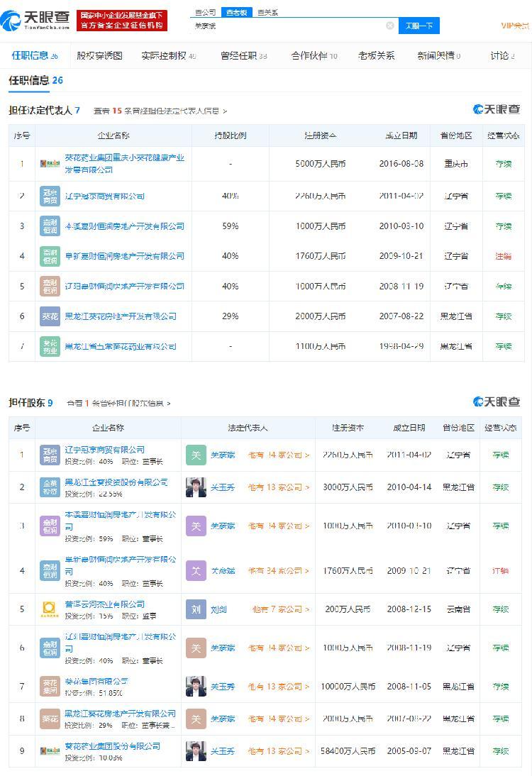Click 关 avatar in 辽阳嘉财恒润 shareholder row

coord(196,648)
